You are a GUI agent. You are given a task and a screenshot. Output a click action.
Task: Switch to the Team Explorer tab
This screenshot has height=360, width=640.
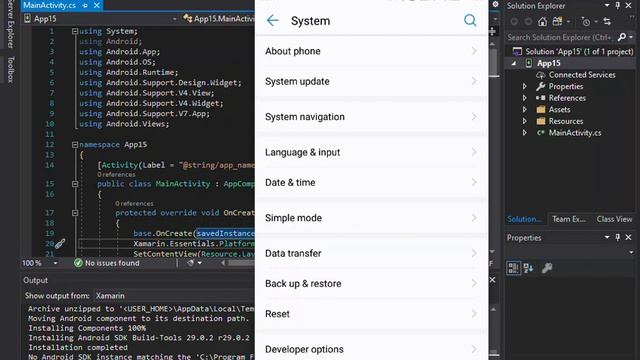(569, 219)
